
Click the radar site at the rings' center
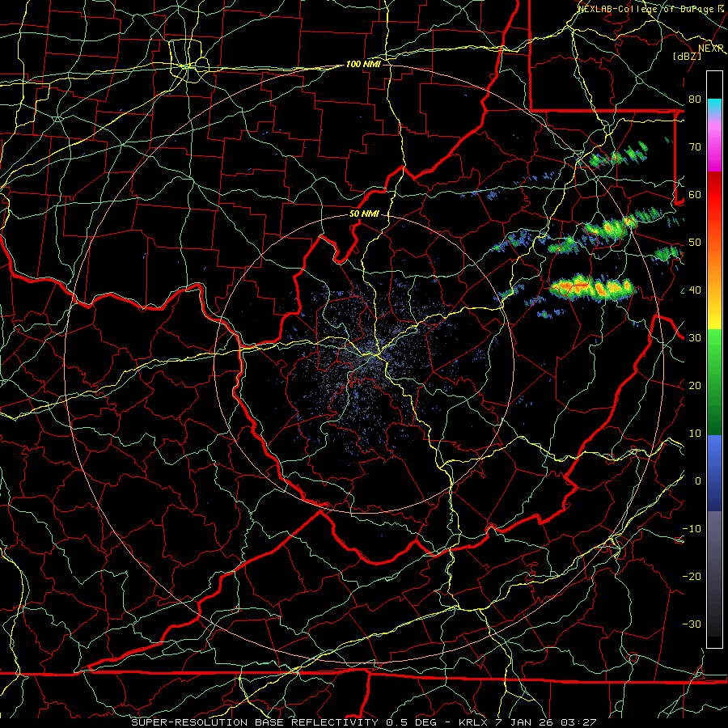(x=365, y=364)
